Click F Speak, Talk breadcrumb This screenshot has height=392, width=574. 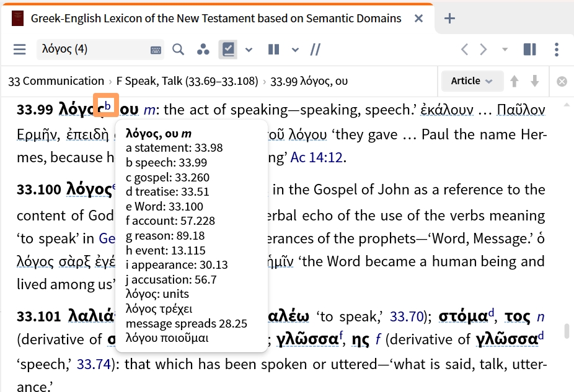click(x=187, y=81)
